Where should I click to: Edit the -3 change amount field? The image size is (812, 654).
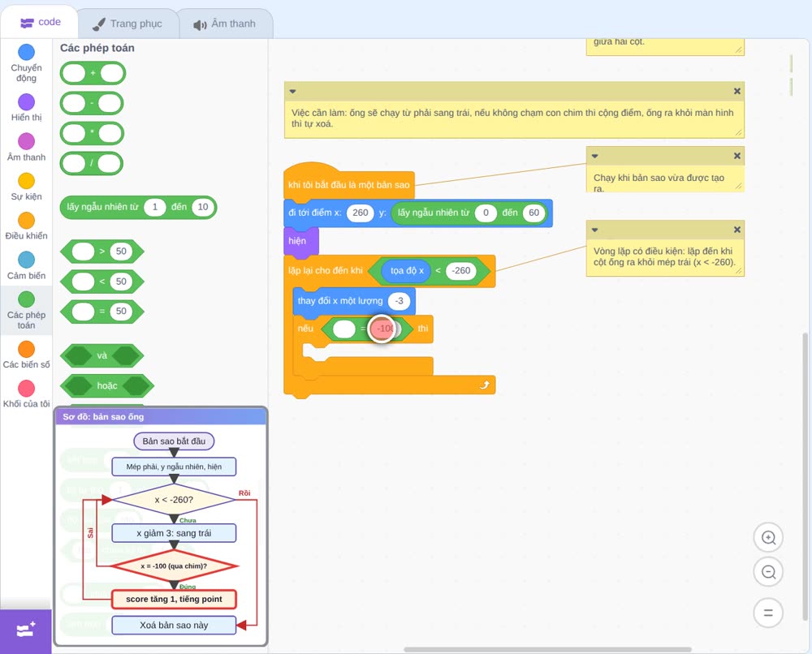[400, 301]
